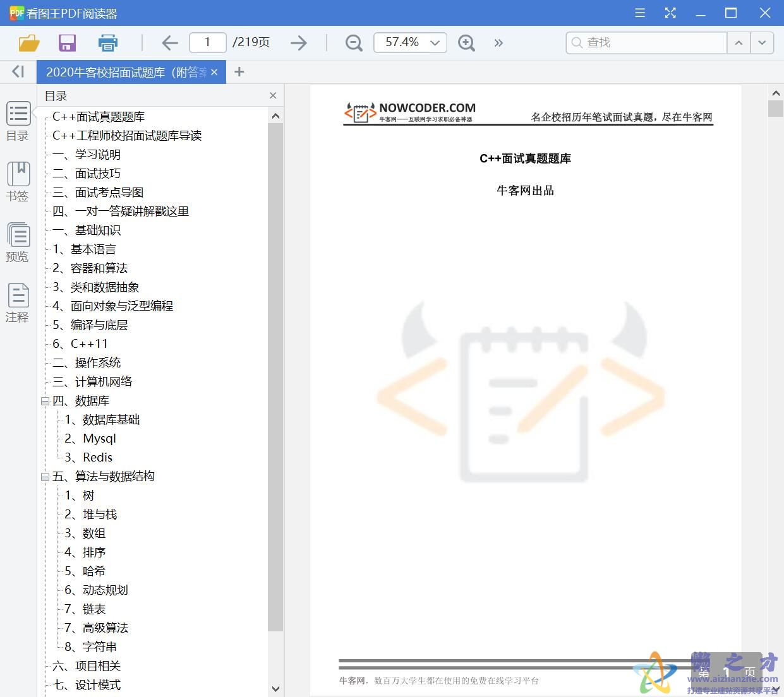Select 1、树 in outline
Image resolution: width=784 pixels, height=697 pixels.
[79, 496]
